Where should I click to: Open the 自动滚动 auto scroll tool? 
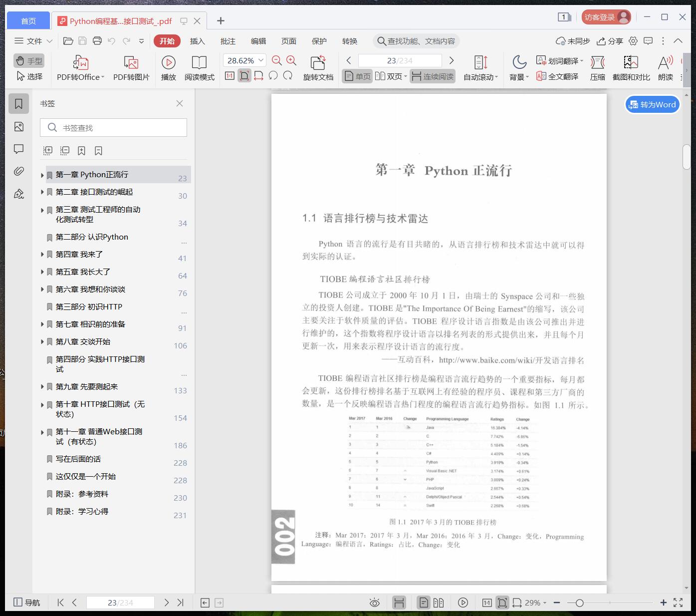[x=481, y=68]
